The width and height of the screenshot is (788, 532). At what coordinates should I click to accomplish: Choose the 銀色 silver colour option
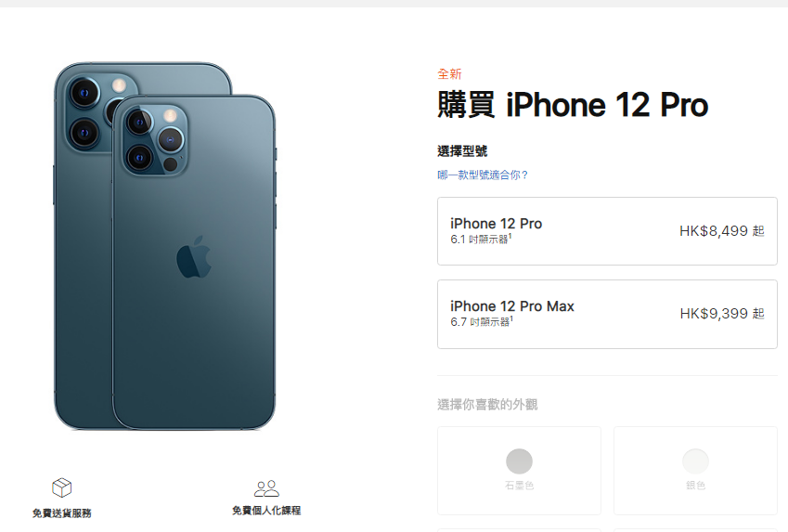pyautogui.click(x=695, y=471)
